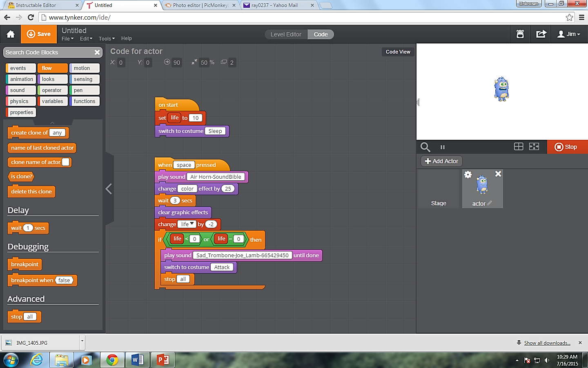Screen dimensions: 588x368
Task: Click the share project icon in the top bar
Action: [540, 34]
